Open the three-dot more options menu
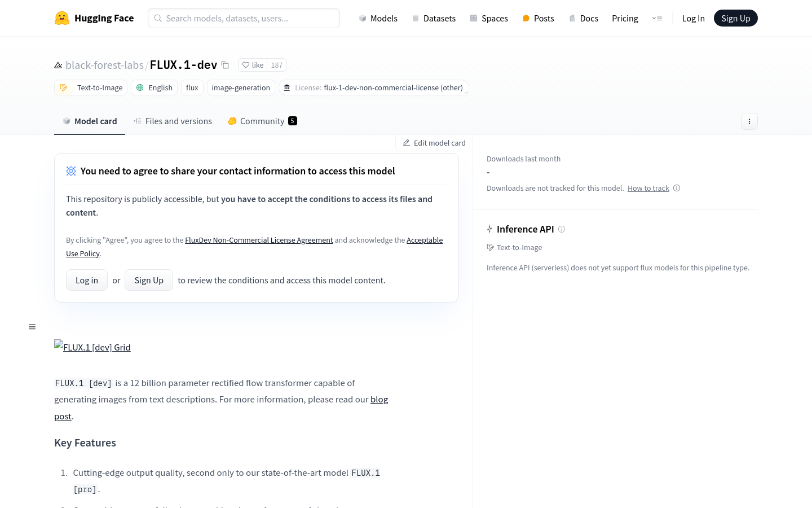Screen dimensions: 812x508 [x=749, y=121]
